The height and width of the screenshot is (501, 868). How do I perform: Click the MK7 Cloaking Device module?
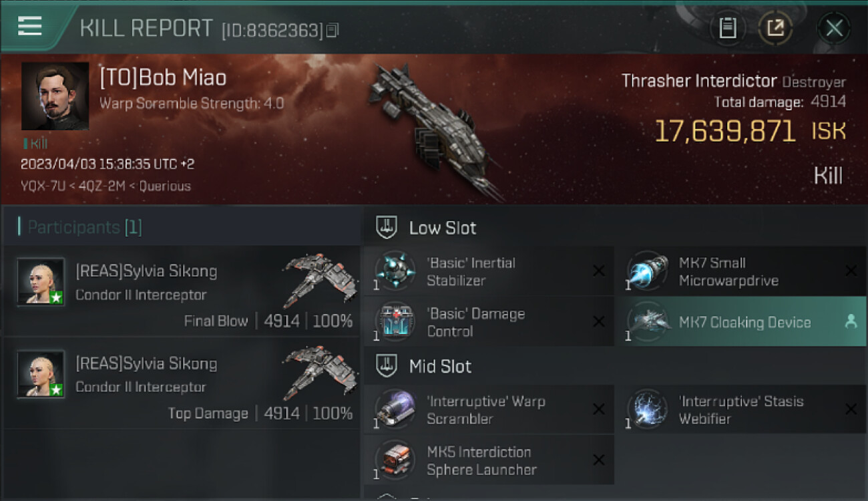pyautogui.click(x=740, y=322)
